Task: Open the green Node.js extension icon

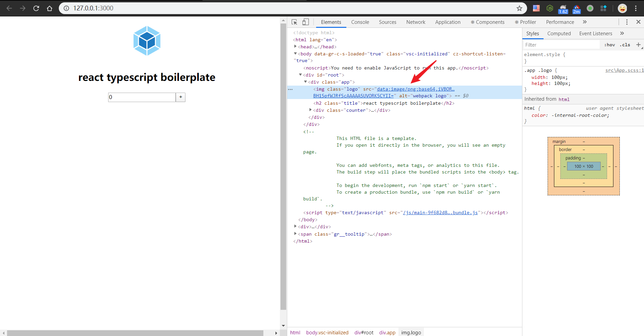Action: pos(550,8)
